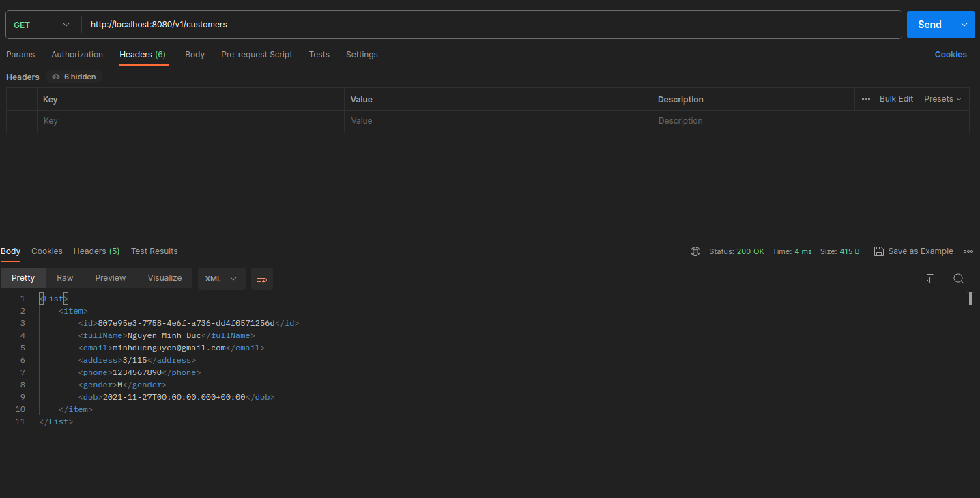
Task: Open the GET method dropdown
Action: (x=42, y=25)
